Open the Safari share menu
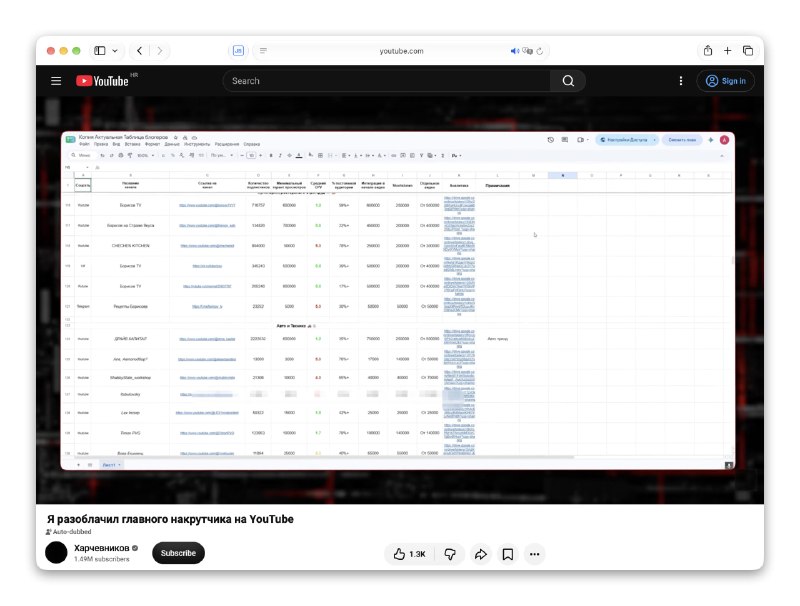 coord(708,50)
